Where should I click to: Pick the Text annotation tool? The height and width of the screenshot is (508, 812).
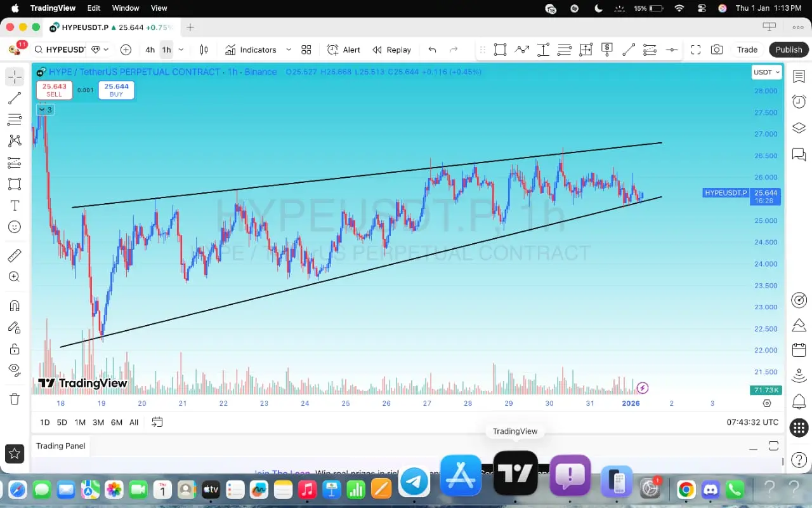point(15,206)
